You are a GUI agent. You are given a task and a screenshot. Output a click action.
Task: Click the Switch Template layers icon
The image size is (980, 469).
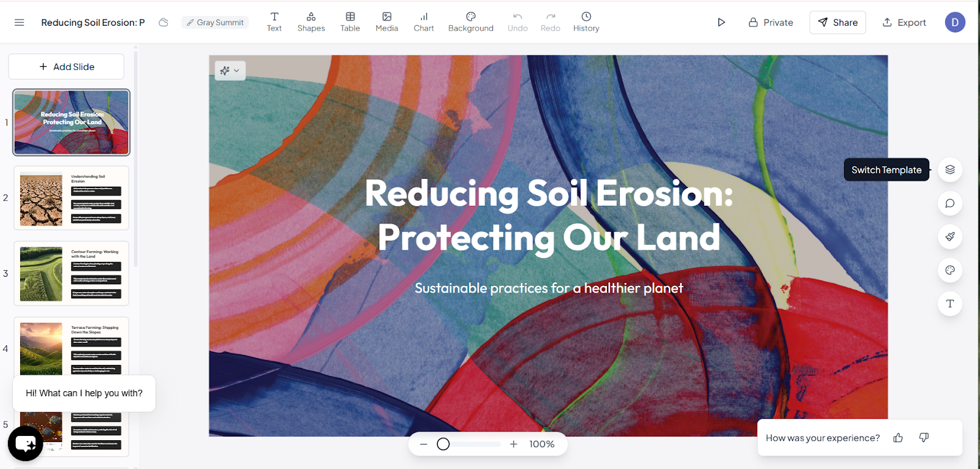click(x=950, y=170)
